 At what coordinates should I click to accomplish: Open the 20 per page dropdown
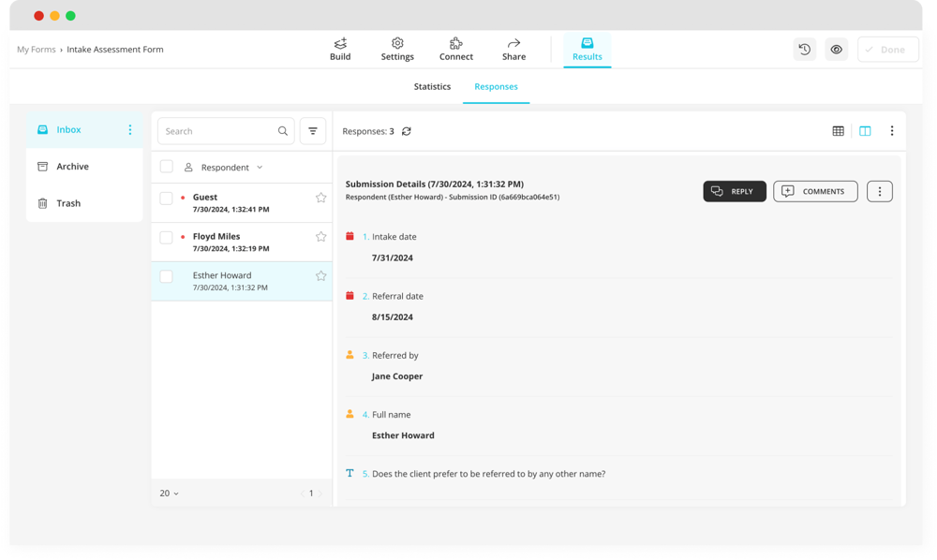point(169,494)
